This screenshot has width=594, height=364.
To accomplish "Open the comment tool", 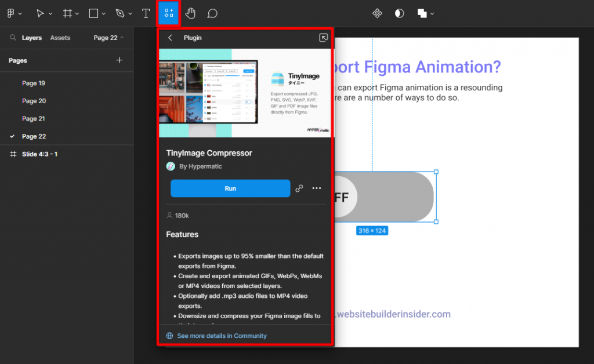I will coord(212,13).
